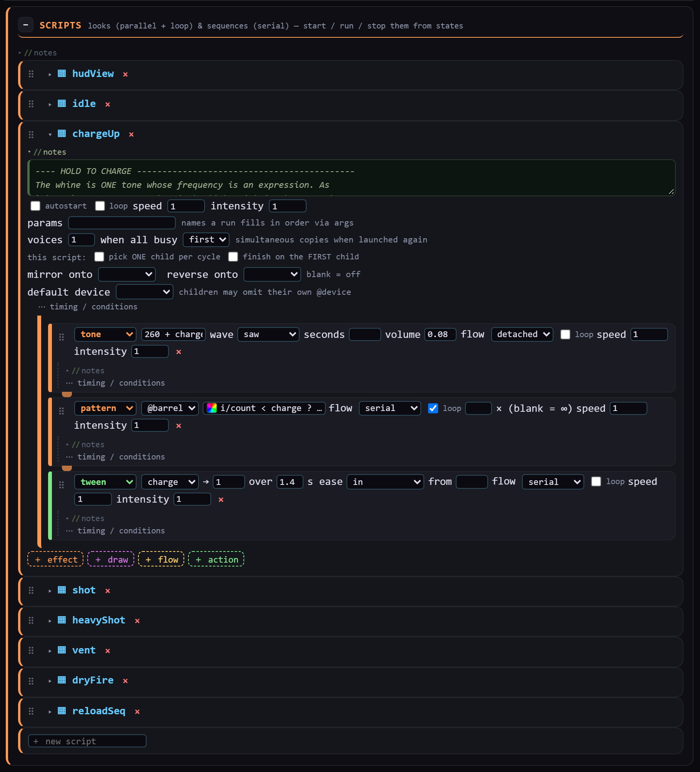This screenshot has width=700, height=772.
Task: Open the mirror onto dropdown
Action: coord(127,274)
